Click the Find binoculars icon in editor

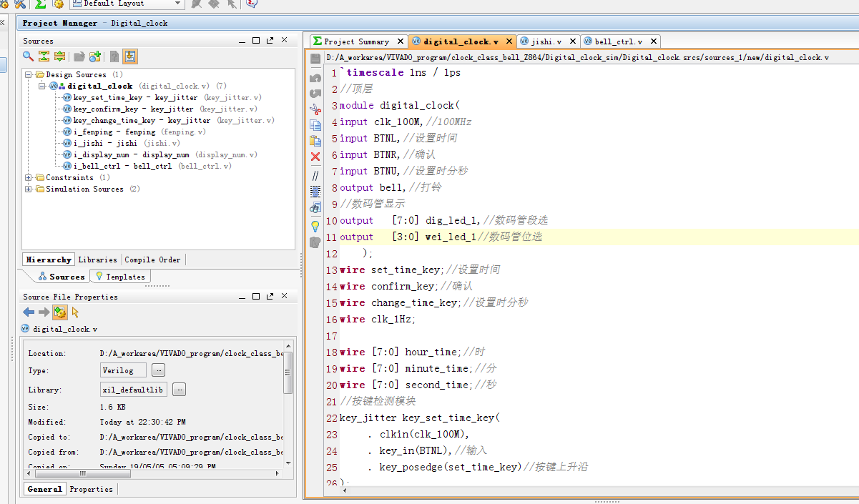tap(315, 207)
